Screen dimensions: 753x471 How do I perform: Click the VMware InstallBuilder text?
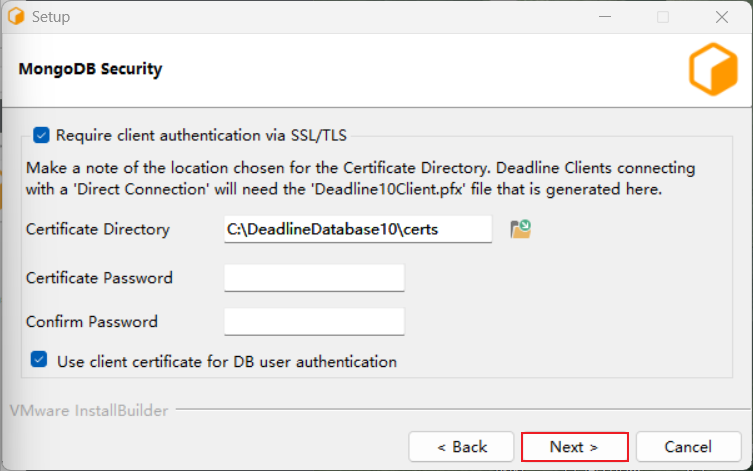click(89, 411)
